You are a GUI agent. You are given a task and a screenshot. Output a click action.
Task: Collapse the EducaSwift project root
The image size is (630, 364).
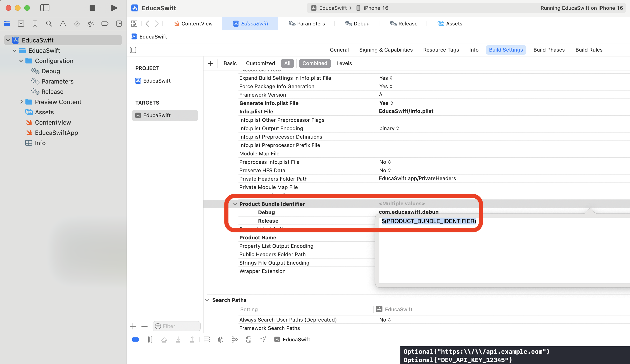pyautogui.click(x=8, y=40)
